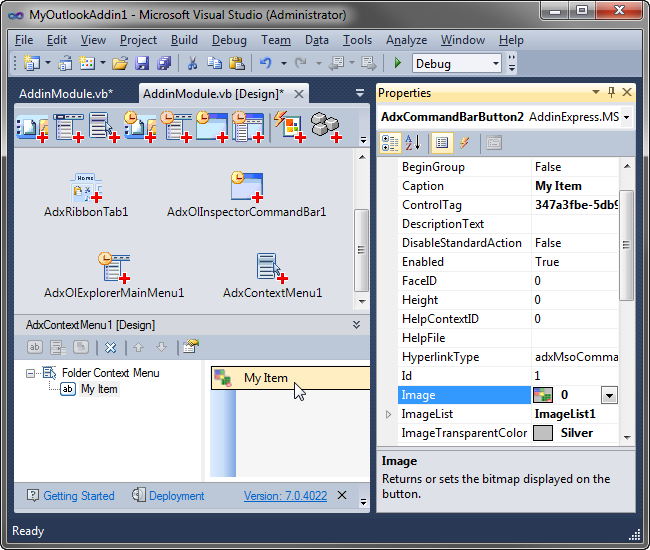650x550 pixels.
Task: Click the Enabled property value True
Action: pos(547,262)
